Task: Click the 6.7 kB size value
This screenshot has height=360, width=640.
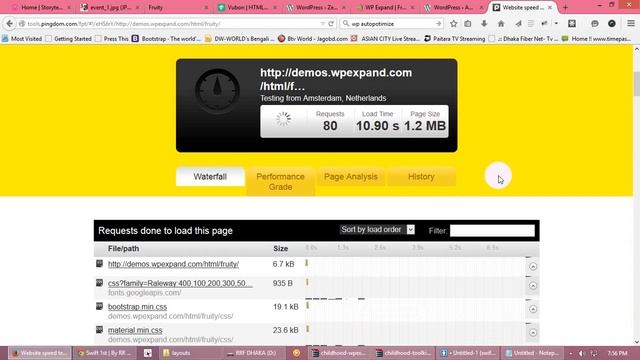Action: coord(283,264)
